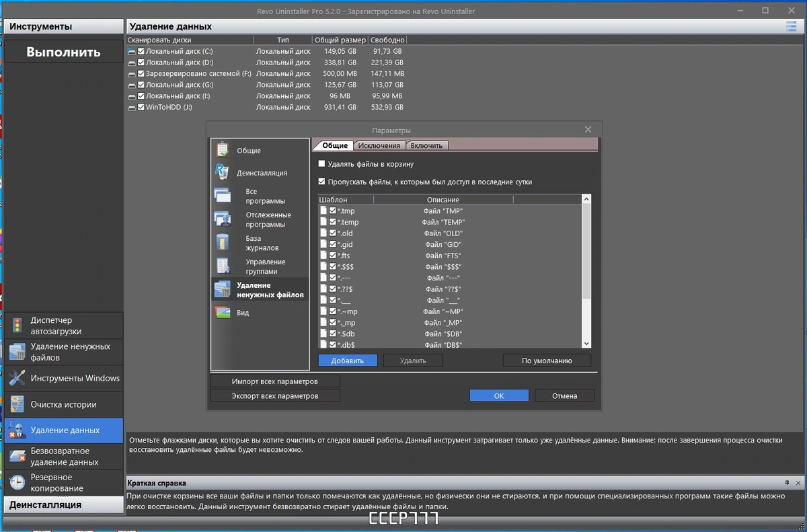Click the template list scroll up arrow
The image size is (807, 532).
(x=586, y=199)
